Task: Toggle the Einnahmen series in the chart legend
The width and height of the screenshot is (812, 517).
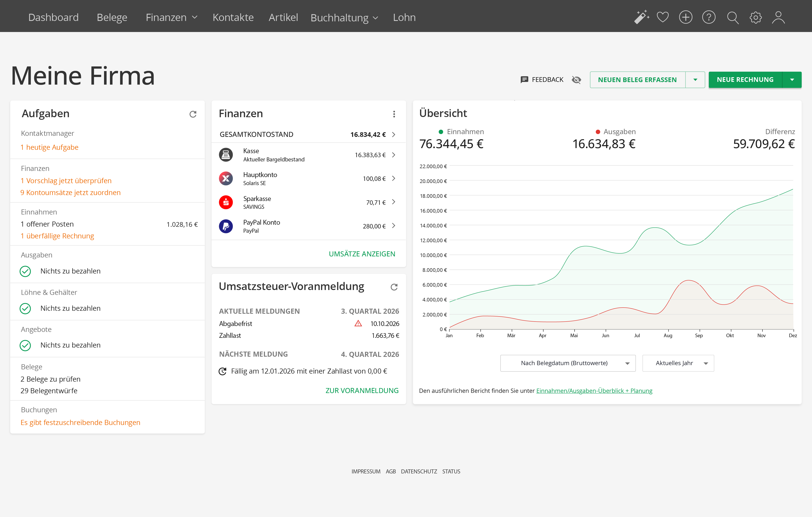Action: (461, 132)
